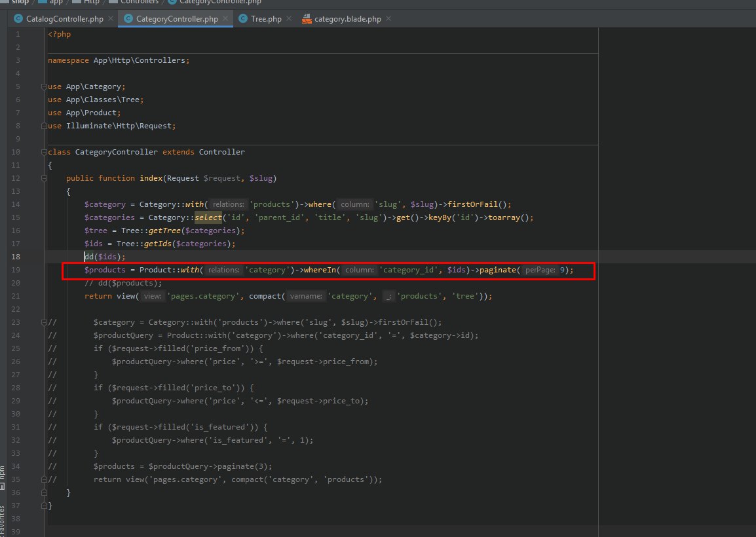Click the 'view:' hint on line 21
The height and width of the screenshot is (537, 756).
[x=153, y=296]
